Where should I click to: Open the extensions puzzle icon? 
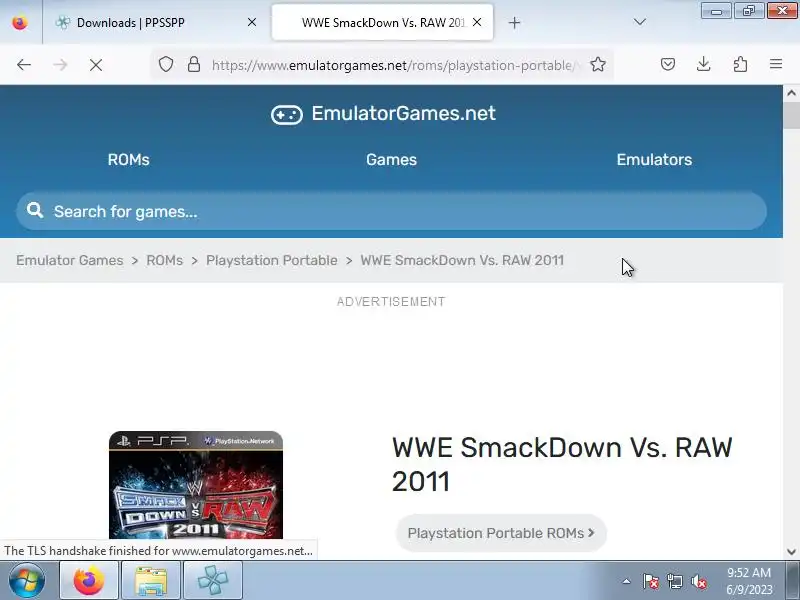click(740, 64)
